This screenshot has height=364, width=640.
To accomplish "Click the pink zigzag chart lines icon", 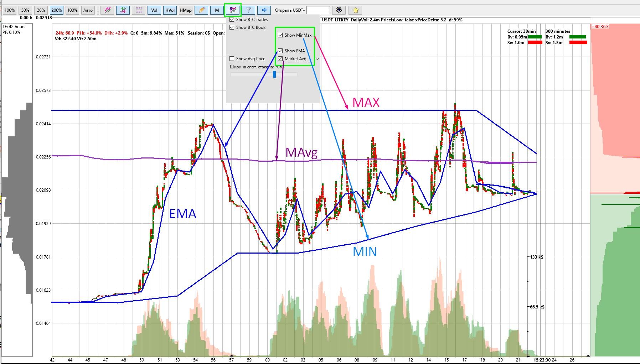I will tap(107, 10).
